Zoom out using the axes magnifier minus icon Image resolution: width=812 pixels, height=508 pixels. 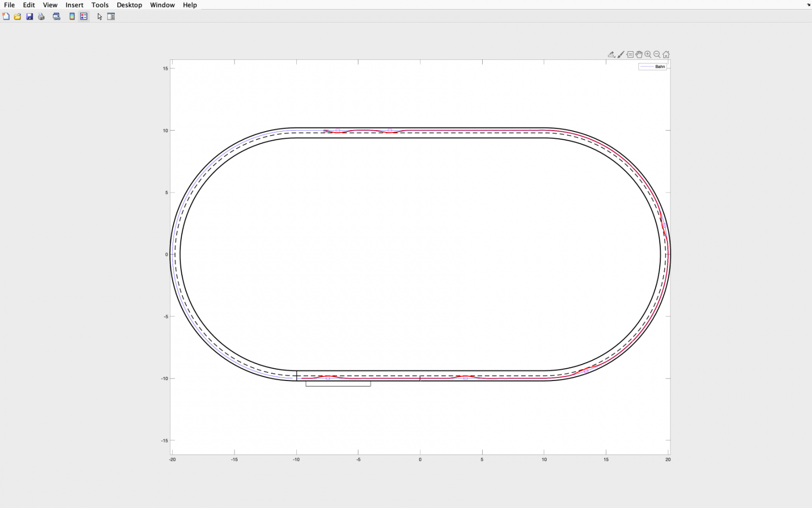pyautogui.click(x=657, y=54)
